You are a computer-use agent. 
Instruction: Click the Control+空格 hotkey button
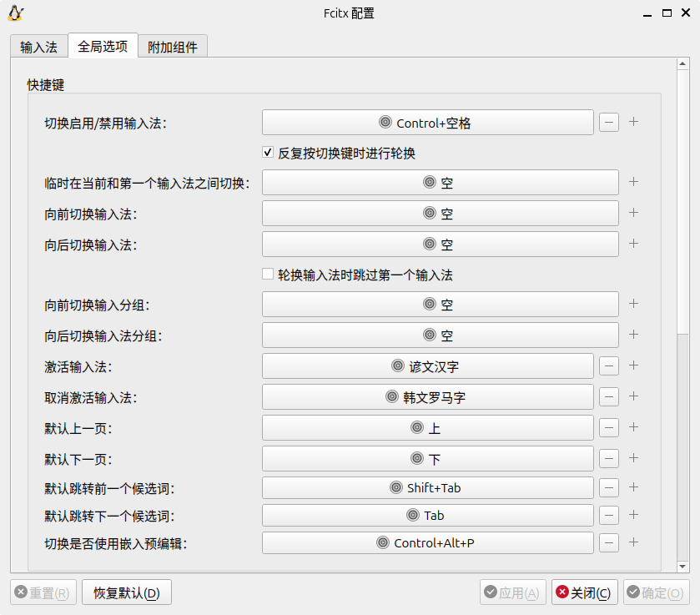click(x=428, y=123)
